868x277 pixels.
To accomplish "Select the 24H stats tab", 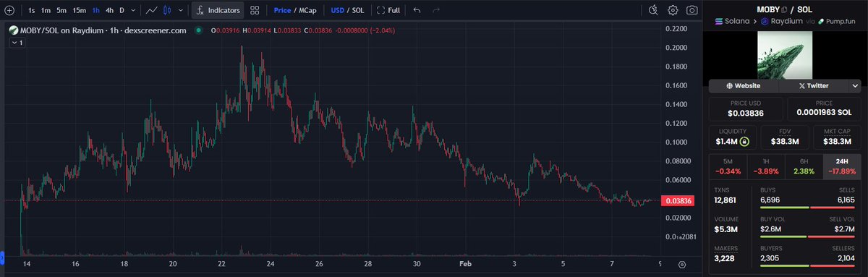I will point(841,166).
